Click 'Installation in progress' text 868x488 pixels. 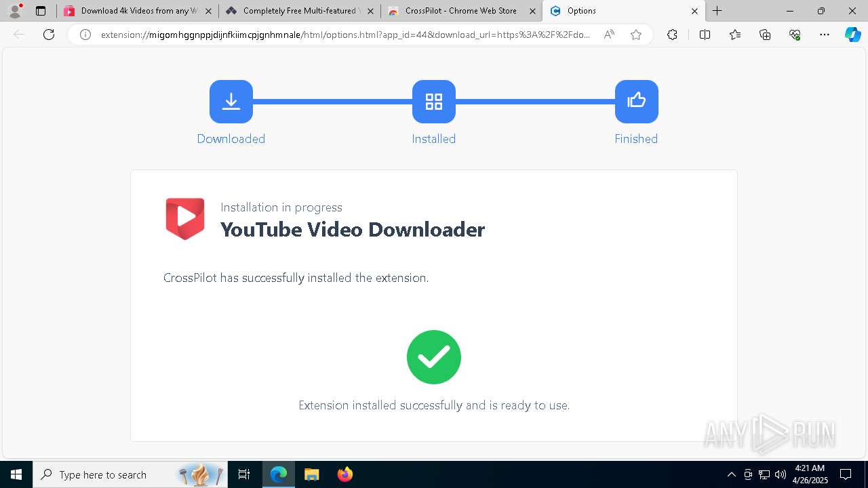[281, 207]
